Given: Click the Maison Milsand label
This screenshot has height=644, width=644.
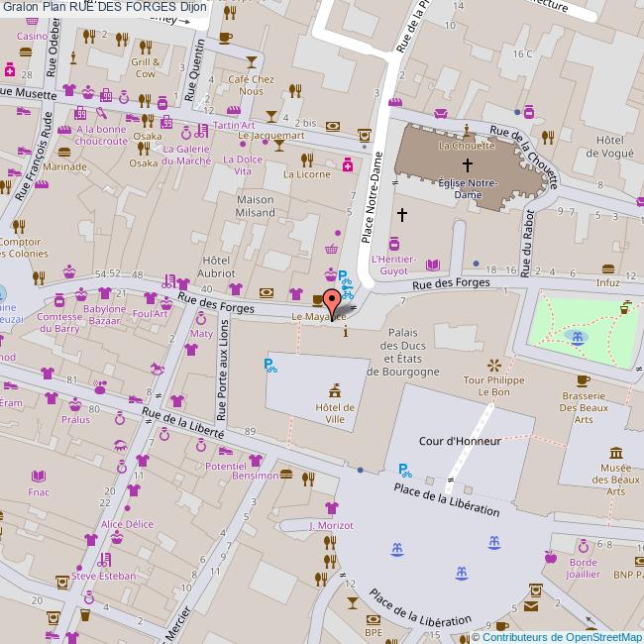Looking at the screenshot, I should click(255, 206).
